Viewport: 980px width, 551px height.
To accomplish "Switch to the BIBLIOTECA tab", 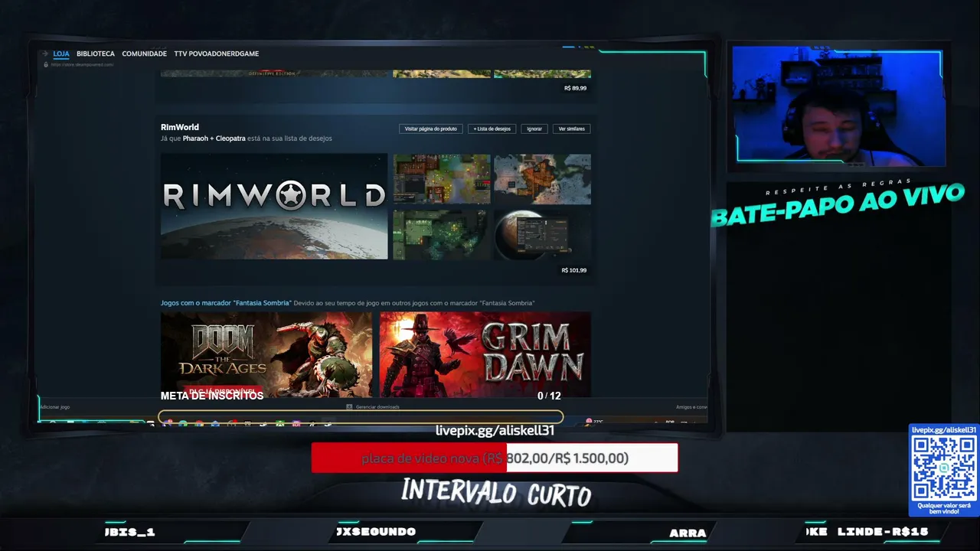I will [x=96, y=54].
